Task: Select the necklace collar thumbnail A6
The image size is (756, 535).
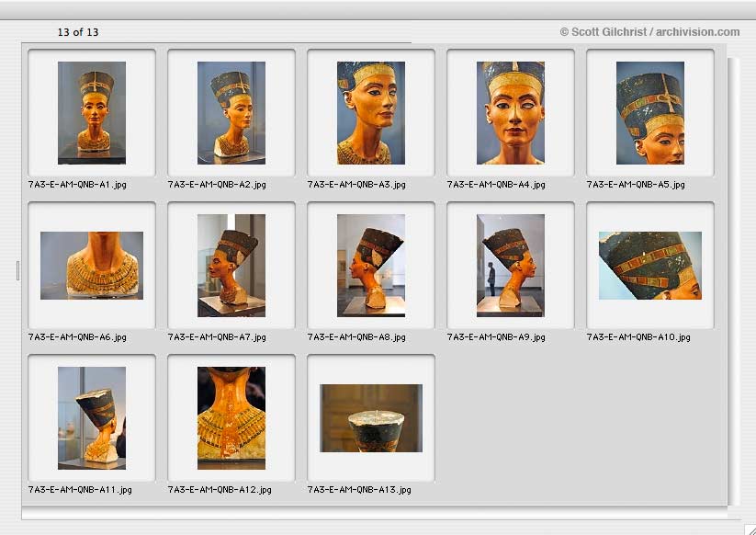Action: [x=92, y=266]
